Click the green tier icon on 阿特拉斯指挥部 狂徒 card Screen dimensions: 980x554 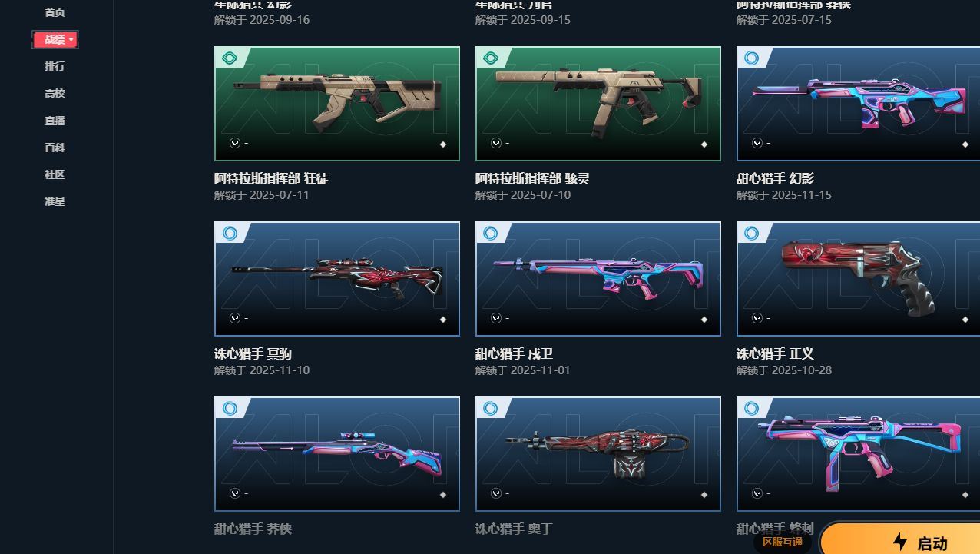coord(229,58)
